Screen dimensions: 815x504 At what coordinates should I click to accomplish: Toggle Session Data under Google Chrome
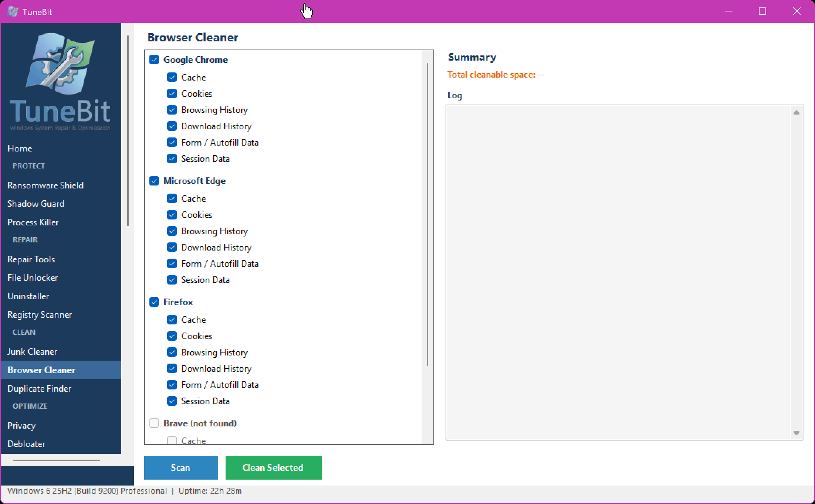(172, 159)
